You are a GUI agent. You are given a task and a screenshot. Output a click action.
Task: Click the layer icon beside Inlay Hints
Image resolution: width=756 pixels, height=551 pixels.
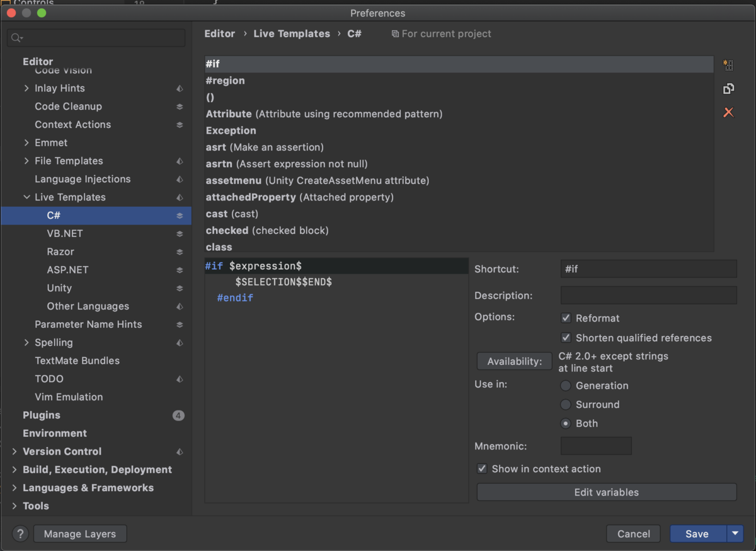click(x=180, y=88)
